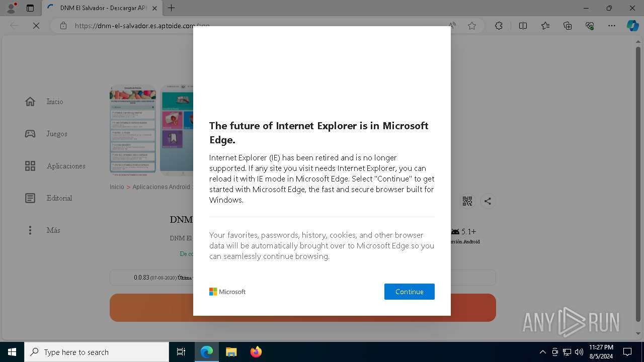Open Editorial in the sidebar

59,198
